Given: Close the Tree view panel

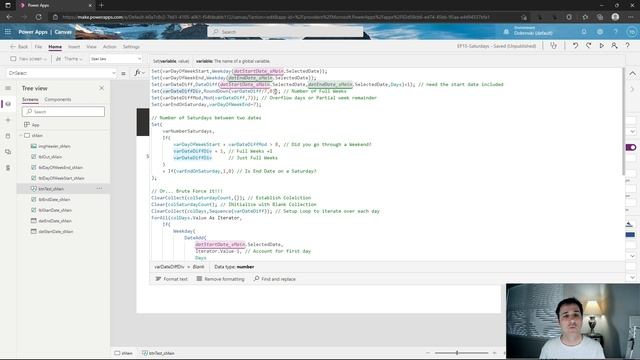Looking at the screenshot, I should [x=102, y=88].
